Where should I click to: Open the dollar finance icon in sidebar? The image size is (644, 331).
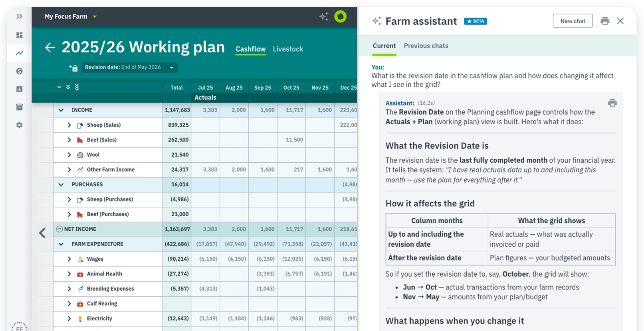pyautogui.click(x=19, y=71)
